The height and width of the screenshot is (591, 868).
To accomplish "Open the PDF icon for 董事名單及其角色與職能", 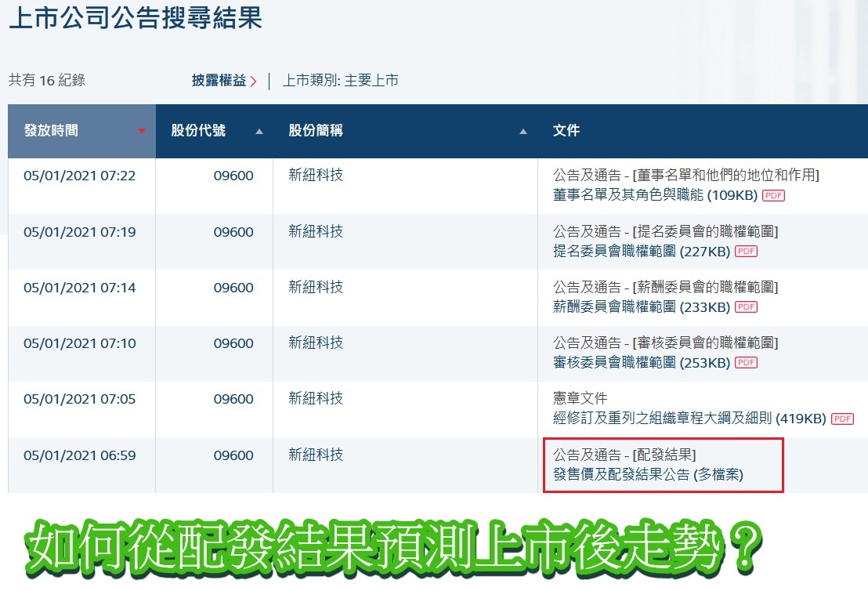I will tap(773, 195).
